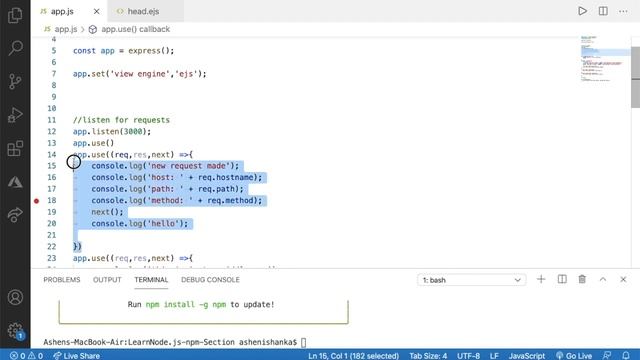Open the Run and Debug view
The width and height of the screenshot is (640, 360).
(15, 115)
